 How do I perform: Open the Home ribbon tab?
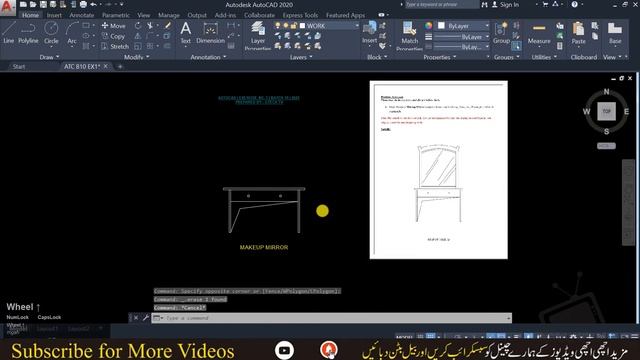[x=30, y=15]
